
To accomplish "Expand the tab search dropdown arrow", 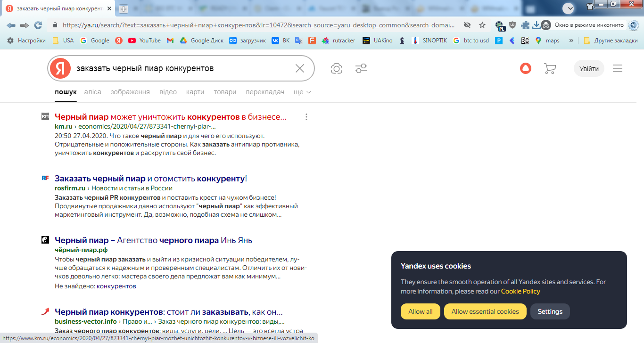I will pos(569,8).
